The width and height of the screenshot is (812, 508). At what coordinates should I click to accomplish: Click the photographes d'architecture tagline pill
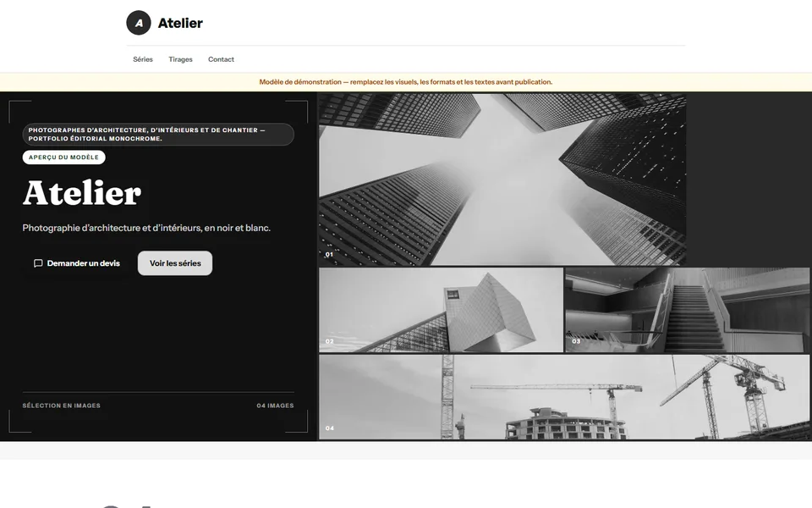tap(158, 135)
